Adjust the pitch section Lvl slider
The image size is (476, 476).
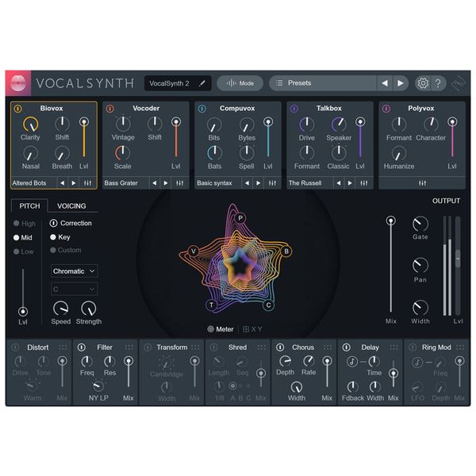(x=23, y=293)
